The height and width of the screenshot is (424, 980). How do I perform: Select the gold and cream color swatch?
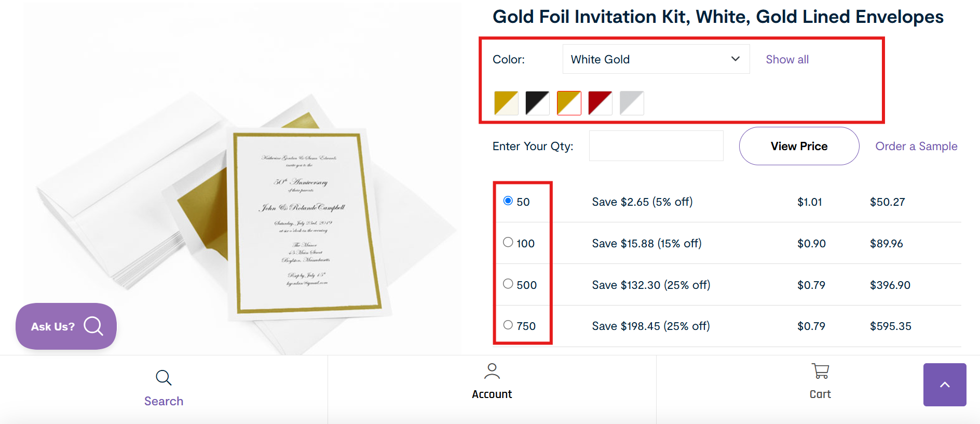click(x=506, y=103)
